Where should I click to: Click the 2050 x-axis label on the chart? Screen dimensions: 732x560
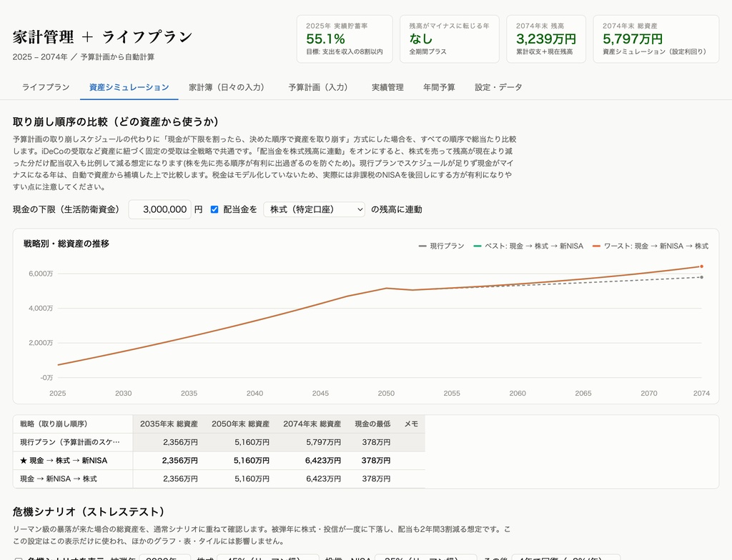click(x=386, y=394)
